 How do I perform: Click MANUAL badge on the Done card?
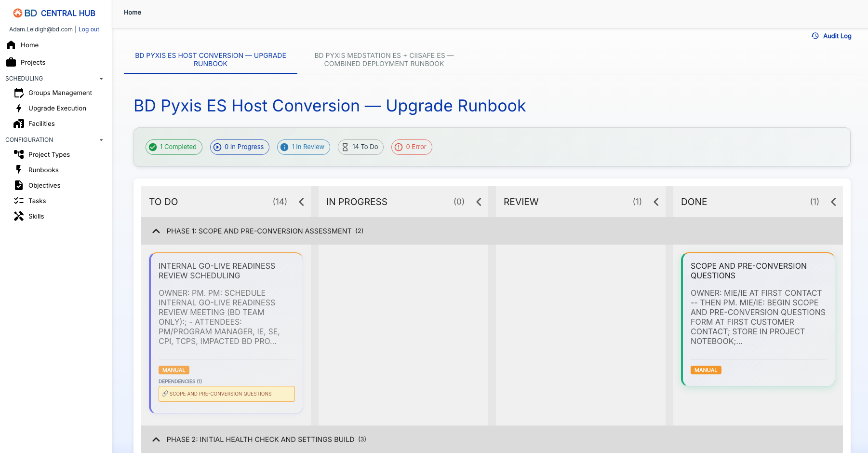pos(706,370)
